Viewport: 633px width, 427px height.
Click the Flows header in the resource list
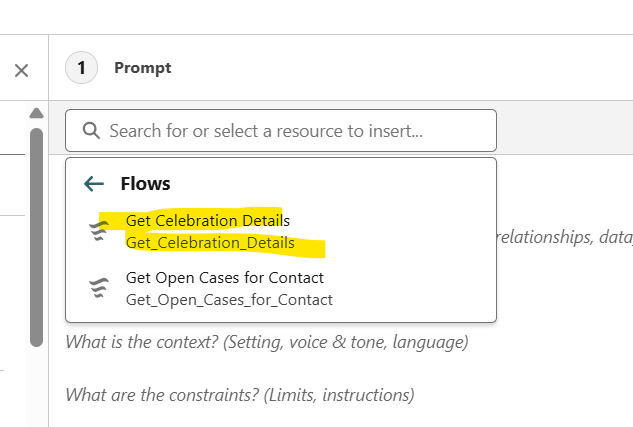point(145,184)
